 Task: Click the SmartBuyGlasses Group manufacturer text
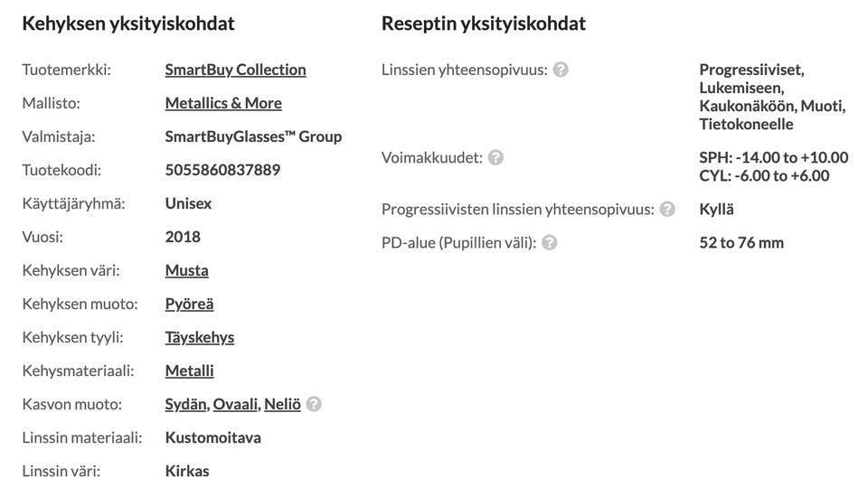[x=253, y=136]
